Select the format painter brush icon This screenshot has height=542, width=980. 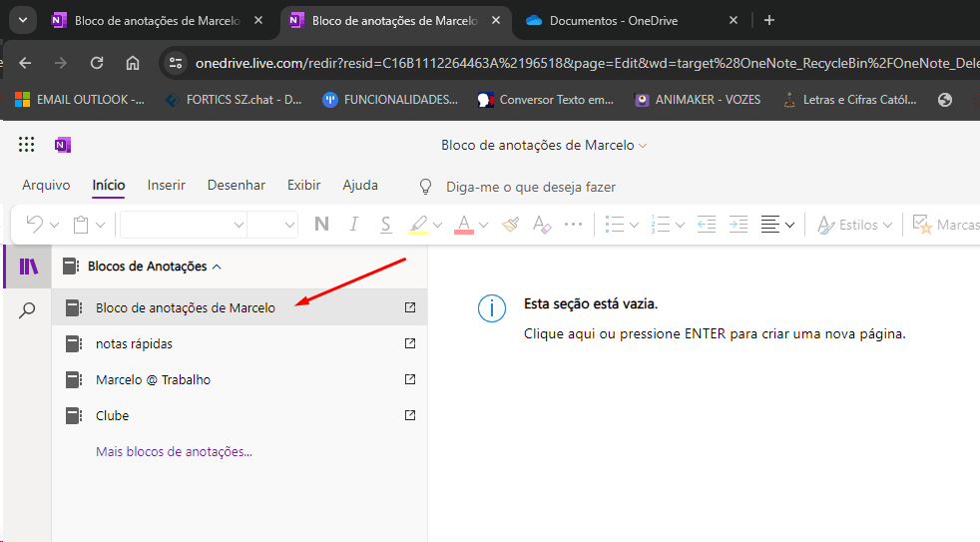(510, 224)
